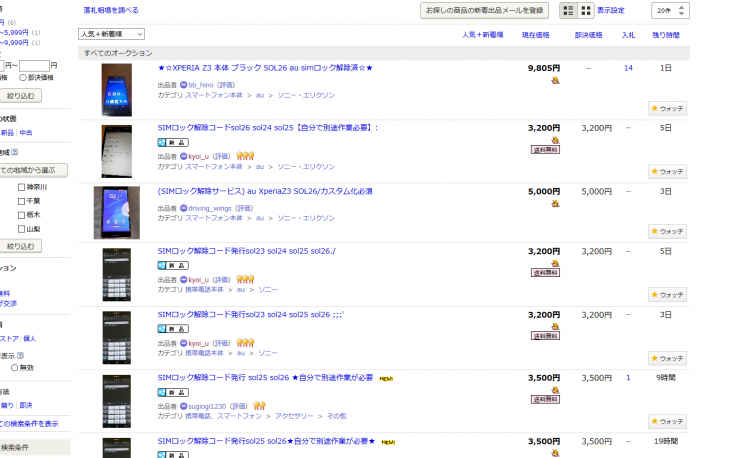Sort by 入札 column header
Screen dimensions: 740x458
tap(628, 35)
